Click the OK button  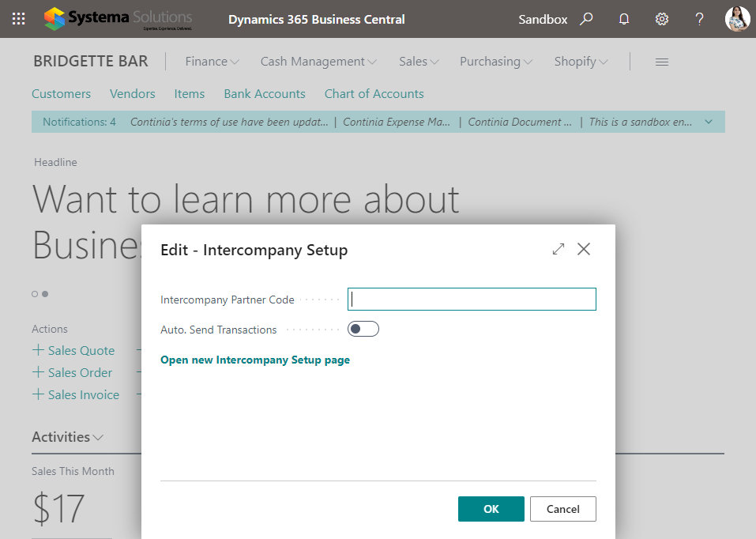[491, 509]
